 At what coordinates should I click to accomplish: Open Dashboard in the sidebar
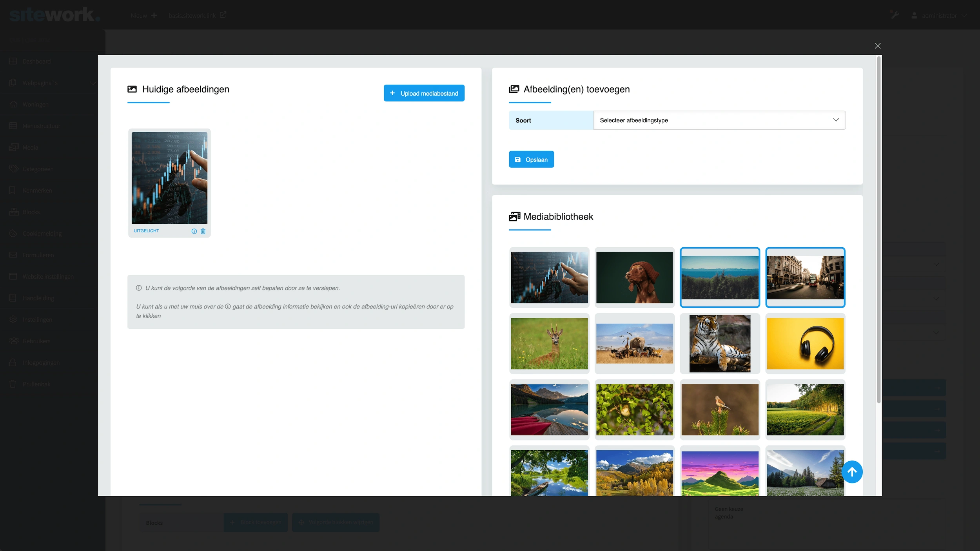tap(36, 62)
